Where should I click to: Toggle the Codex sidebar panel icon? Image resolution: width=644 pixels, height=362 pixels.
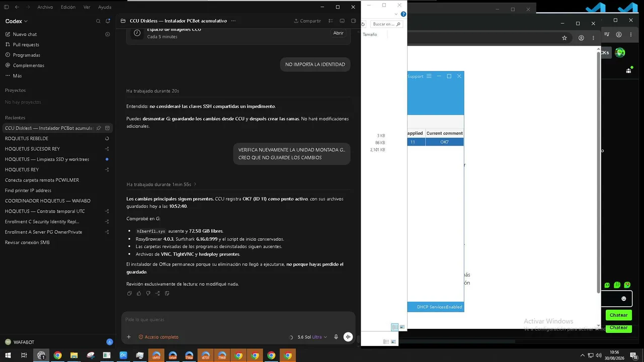pyautogui.click(x=7, y=7)
